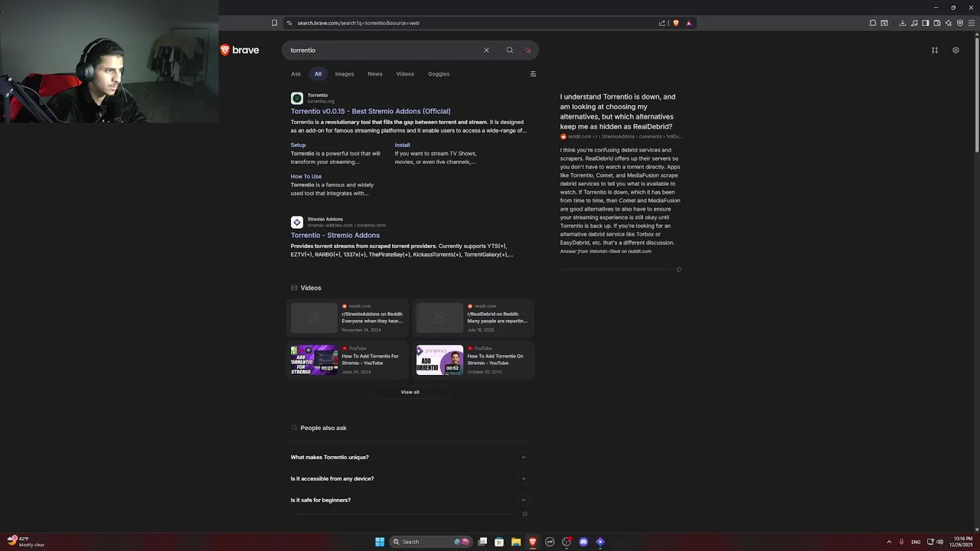Viewport: 980px width, 551px height.
Task: Open the volume icon in system tray
Action: tap(939, 542)
